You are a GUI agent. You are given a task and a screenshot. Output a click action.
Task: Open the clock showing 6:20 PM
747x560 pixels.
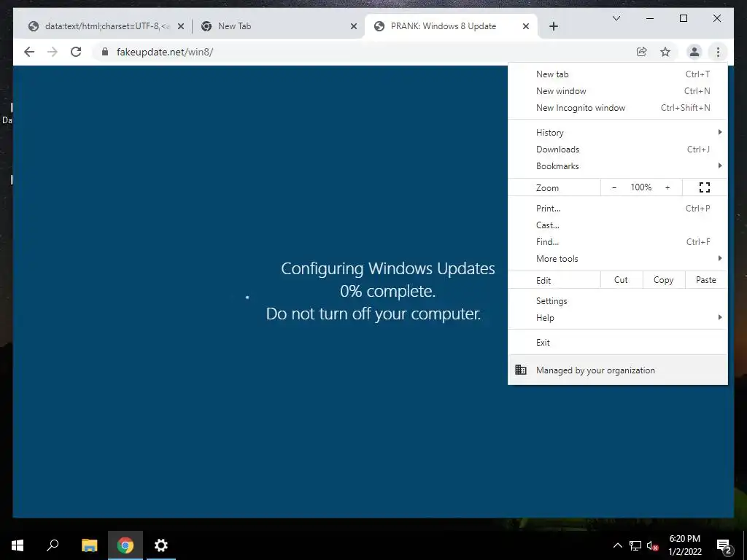coord(684,545)
